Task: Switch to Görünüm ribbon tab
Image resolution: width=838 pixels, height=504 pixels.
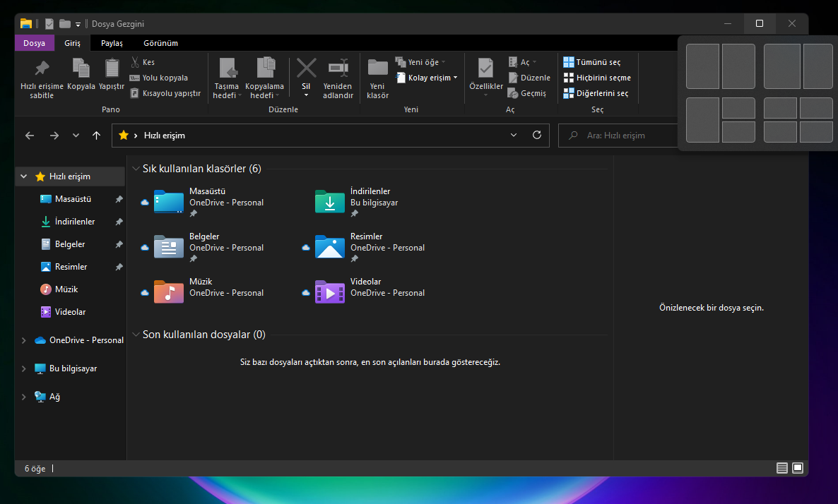Action: tap(160, 43)
